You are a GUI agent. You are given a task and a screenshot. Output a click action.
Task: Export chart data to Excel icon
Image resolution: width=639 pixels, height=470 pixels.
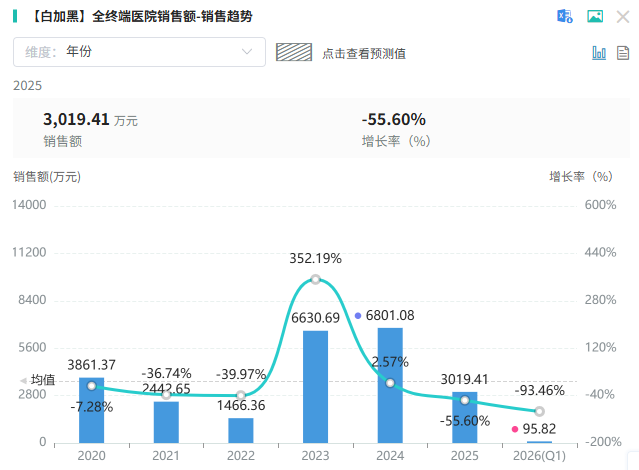tap(565, 16)
